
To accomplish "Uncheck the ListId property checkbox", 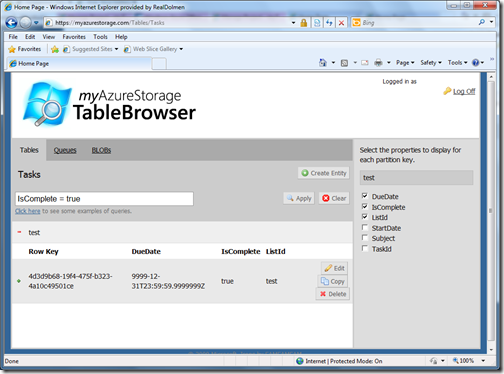I will point(365,217).
